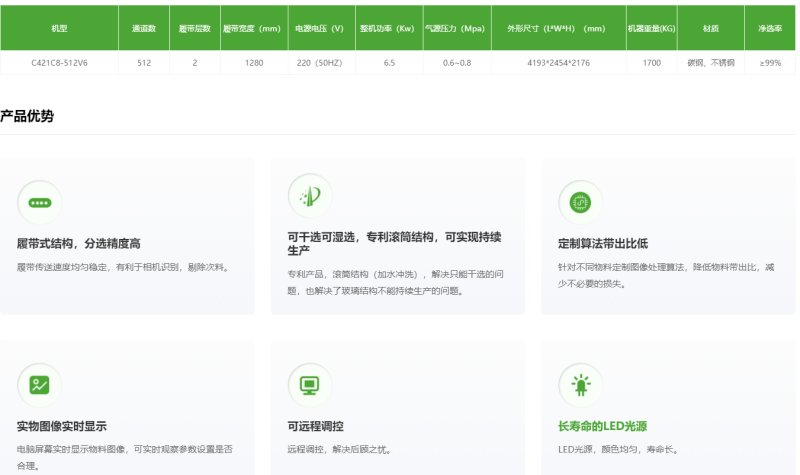Click the 产品优势 section heading
This screenshot has width=800, height=475.
point(27,116)
